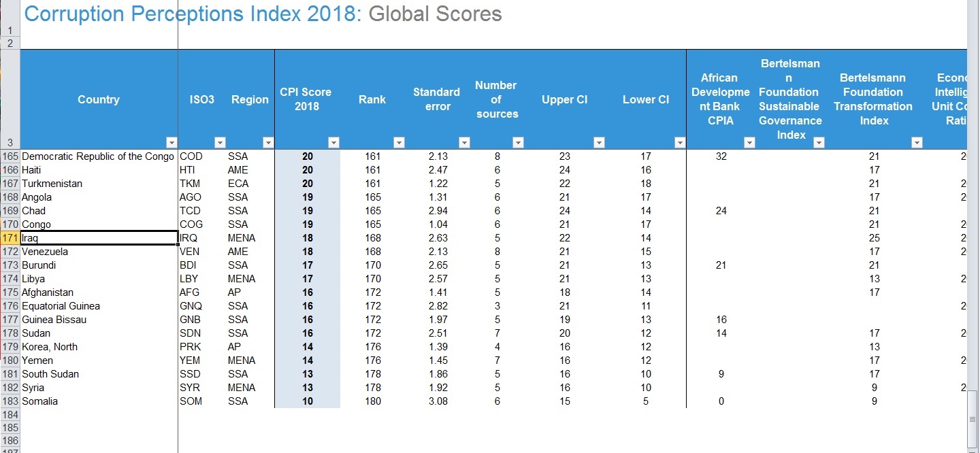Open the Country column filter dropdown

[x=171, y=142]
